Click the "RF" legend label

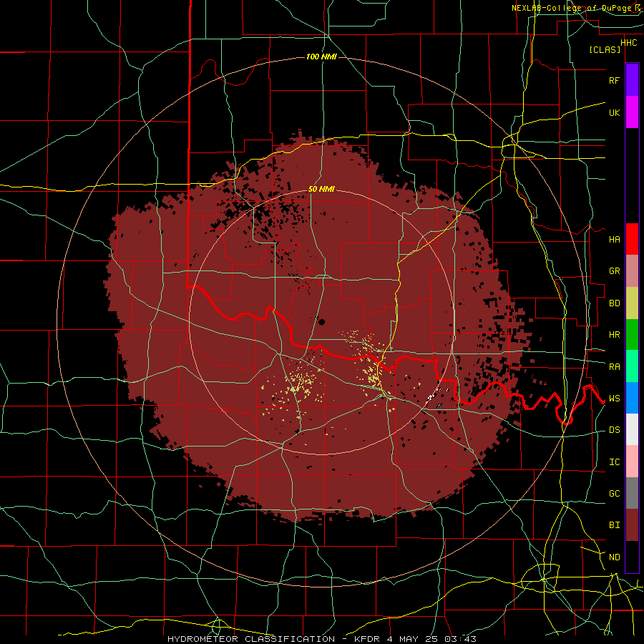coord(614,81)
